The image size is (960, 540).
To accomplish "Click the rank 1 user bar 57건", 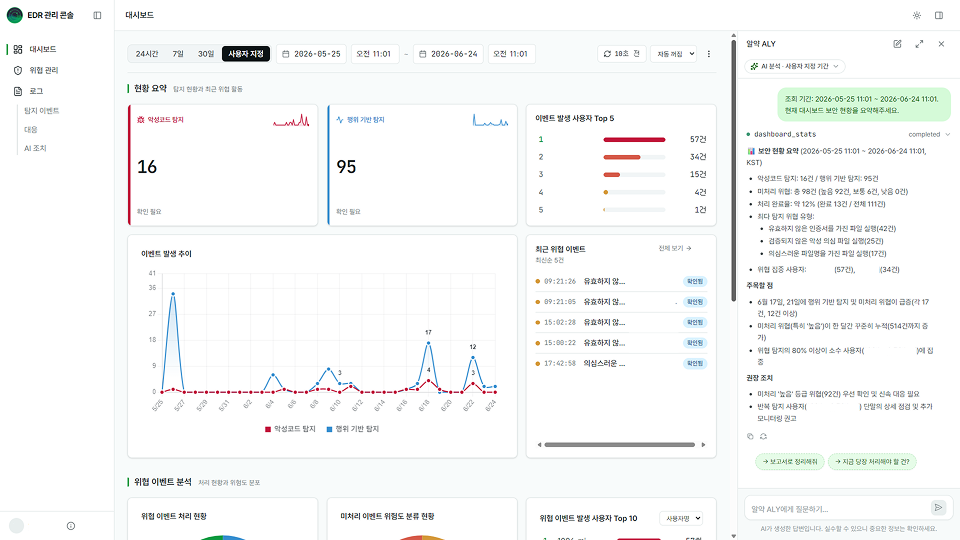I will click(634, 140).
